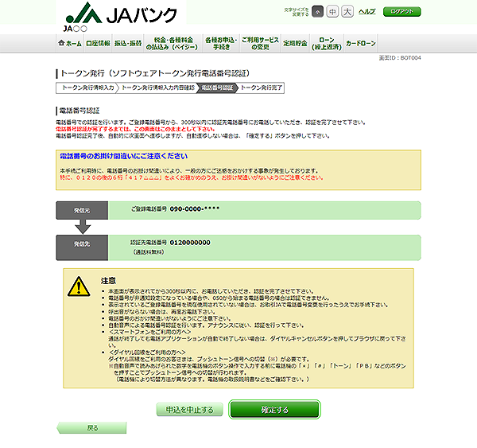Screen dimensions: 477x448
Task: Click the 電話番号認証 step indicator
Action: pos(215,88)
